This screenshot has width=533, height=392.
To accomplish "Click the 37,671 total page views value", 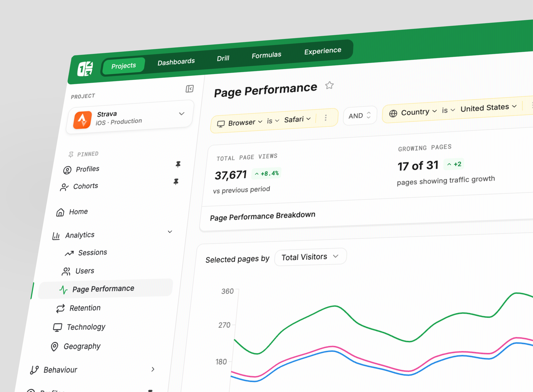I will [231, 175].
